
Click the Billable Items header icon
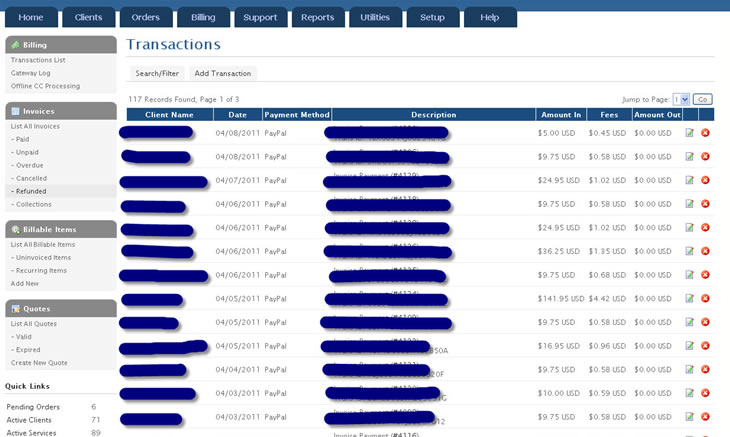[15, 229]
